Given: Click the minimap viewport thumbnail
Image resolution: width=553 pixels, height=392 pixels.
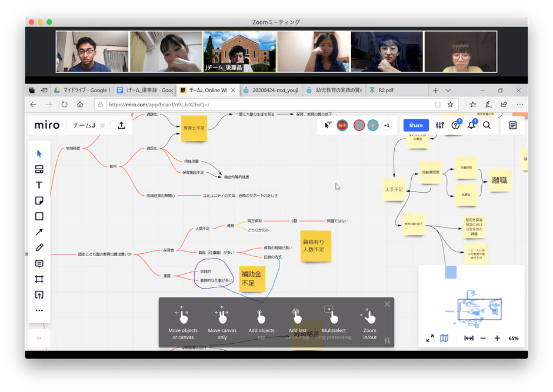Looking at the screenshot, I should coord(479,309).
